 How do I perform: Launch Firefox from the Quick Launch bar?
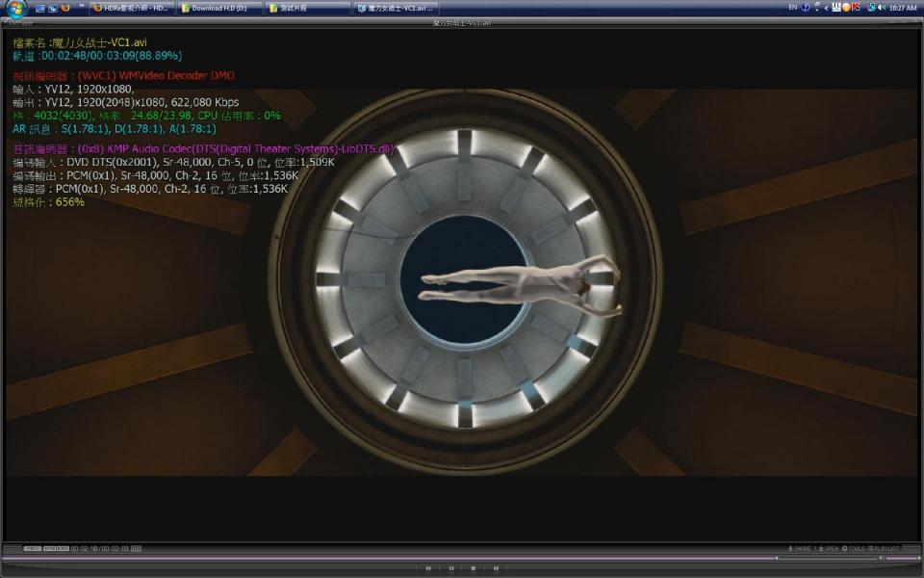(x=65, y=7)
